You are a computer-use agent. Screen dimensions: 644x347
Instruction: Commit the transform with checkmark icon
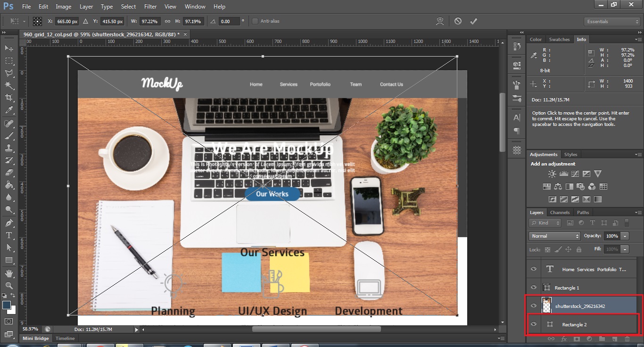pyautogui.click(x=473, y=21)
